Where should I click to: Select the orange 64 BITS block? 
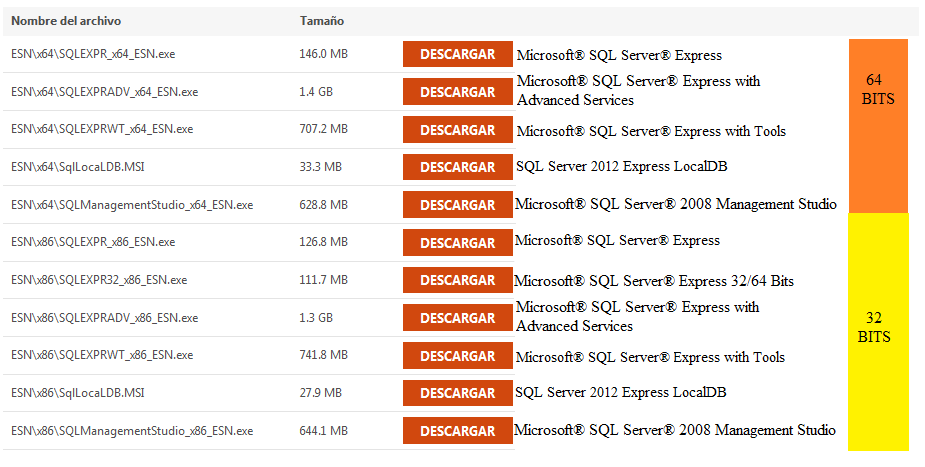878,125
